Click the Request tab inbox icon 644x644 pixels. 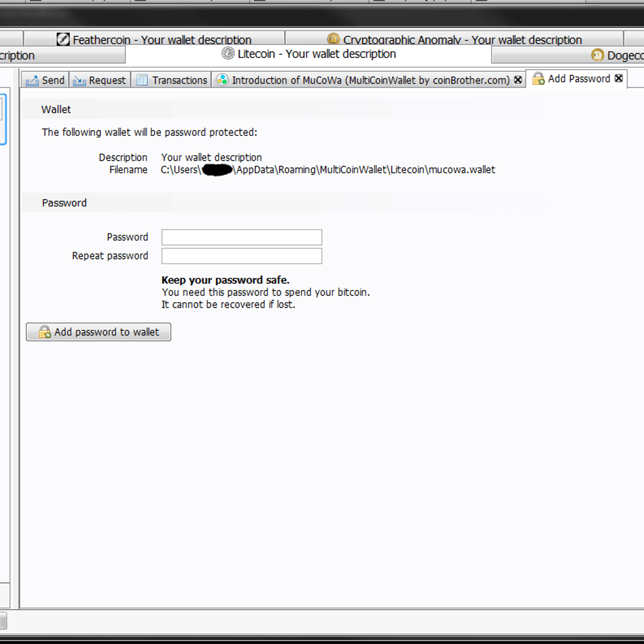coord(79,80)
